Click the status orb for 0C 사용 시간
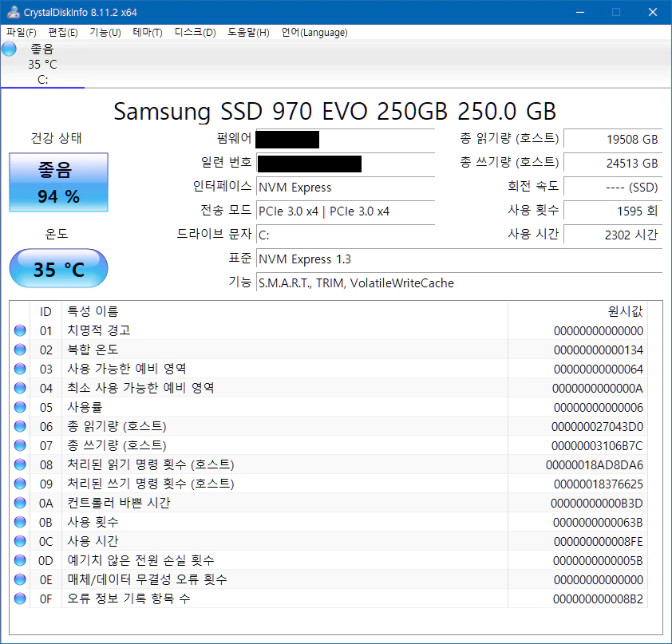This screenshot has width=672, height=644. click(x=20, y=541)
